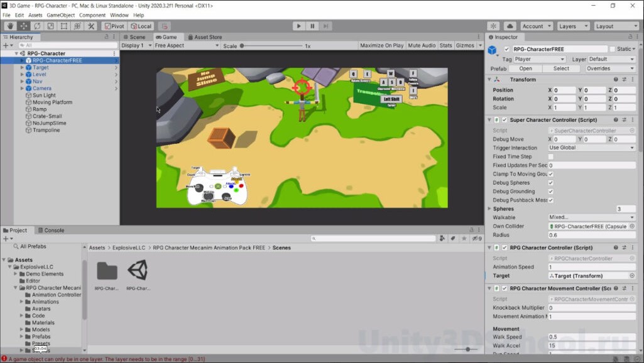Toggle Debug Spheres checkbox
644x363 pixels.
pyautogui.click(x=551, y=183)
